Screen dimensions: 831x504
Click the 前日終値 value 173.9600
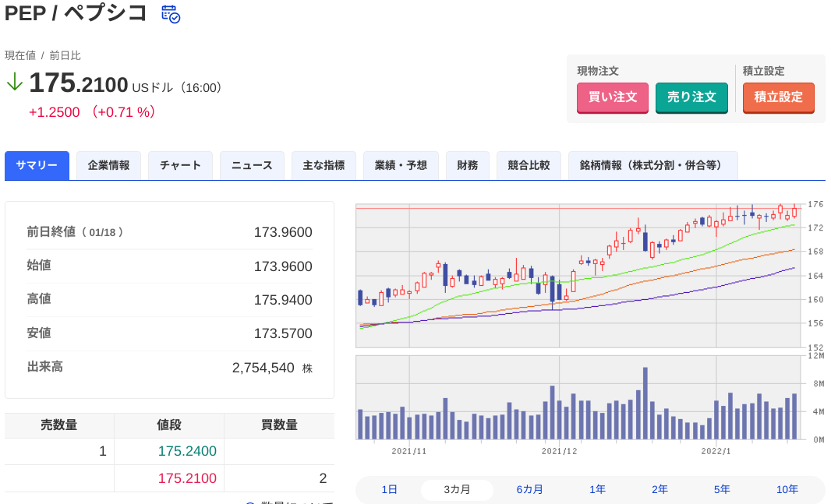[x=283, y=232]
